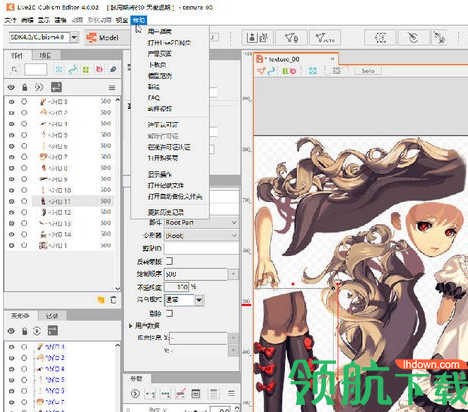Image resolution: width=468 pixels, height=412 pixels.
Task: Open the 显示 menu
Action: click(x=44, y=20)
